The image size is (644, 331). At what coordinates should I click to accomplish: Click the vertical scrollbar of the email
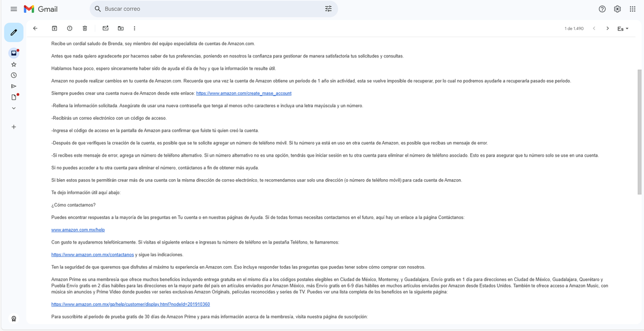point(639,131)
